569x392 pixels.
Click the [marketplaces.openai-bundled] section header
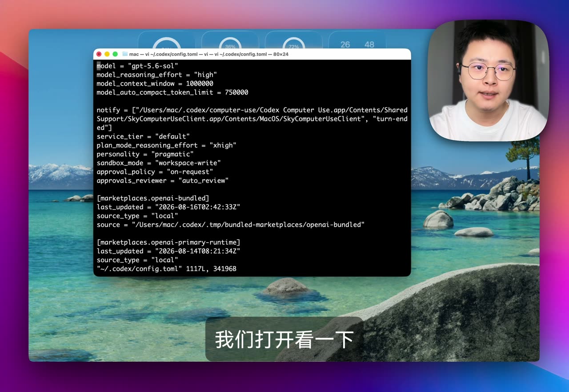pos(153,198)
